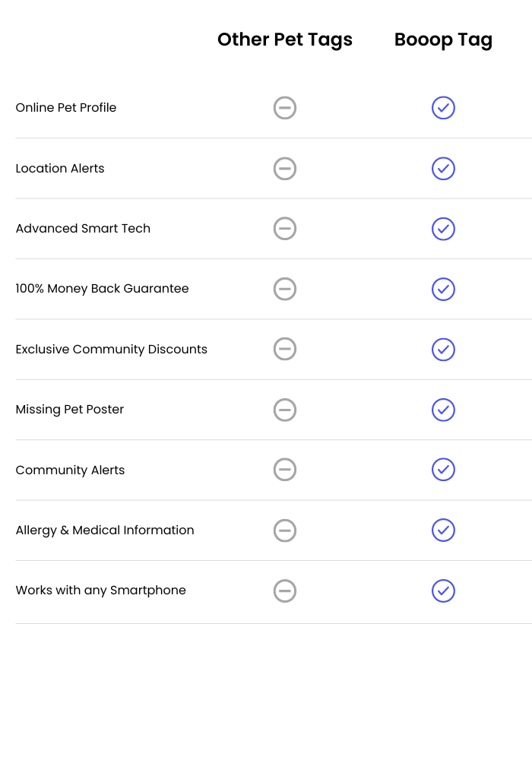Select the 100% Money Back Guarantee checkmark
This screenshot has width=532, height=760.
coord(443,289)
